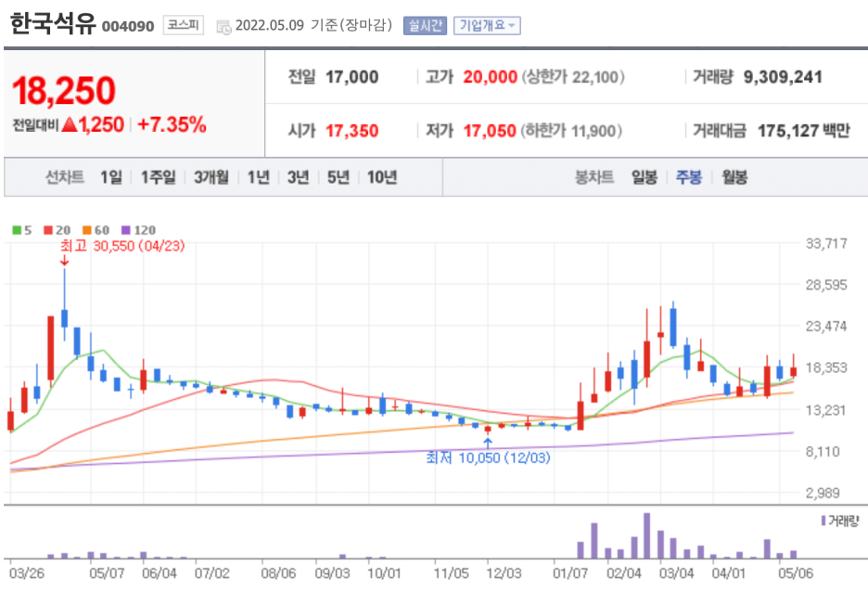The image size is (868, 592).
Task: Click the 시가 value 17,350
Action: 352,131
